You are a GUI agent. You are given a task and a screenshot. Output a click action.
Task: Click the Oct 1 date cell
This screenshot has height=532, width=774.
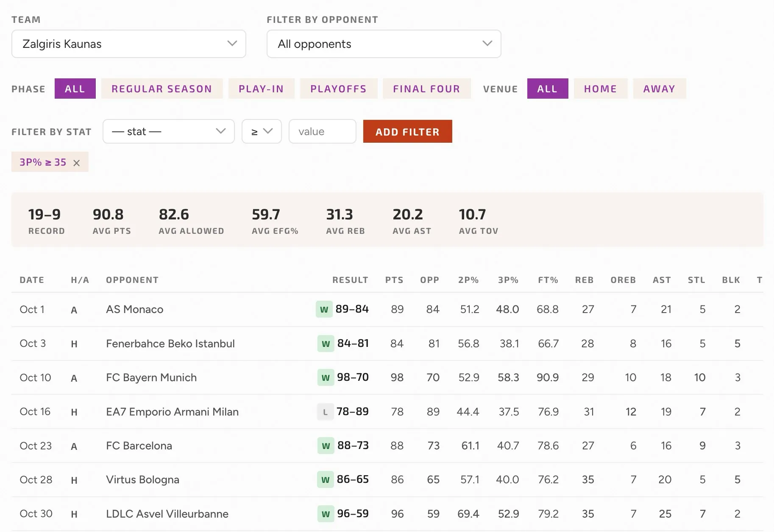coord(32,309)
